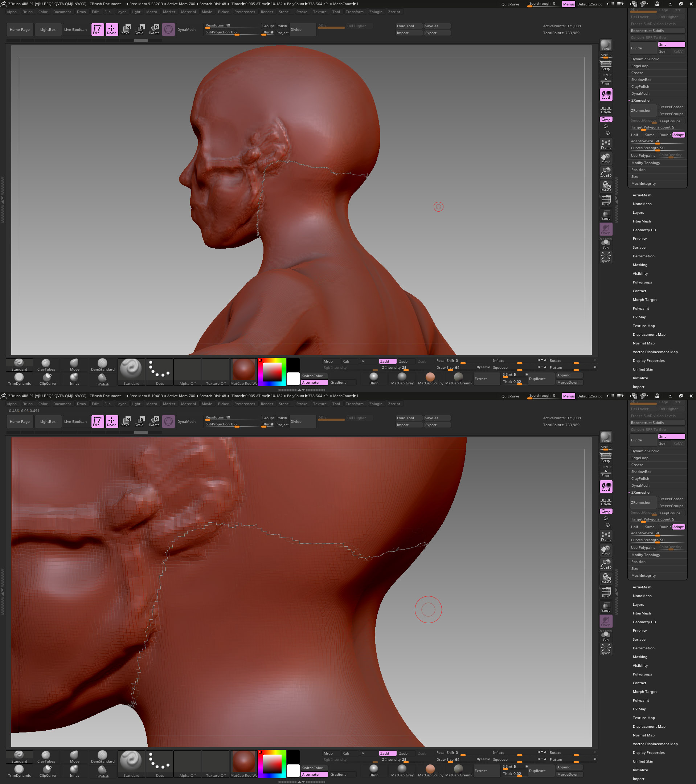Open the Zplugin menu in top window
The width and height of the screenshot is (696, 784).
click(376, 12)
